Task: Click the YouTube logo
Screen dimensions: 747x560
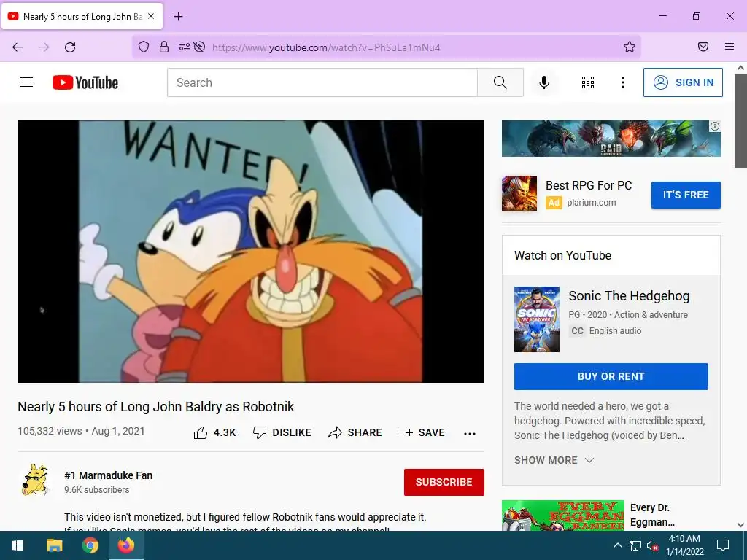Action: [85, 82]
